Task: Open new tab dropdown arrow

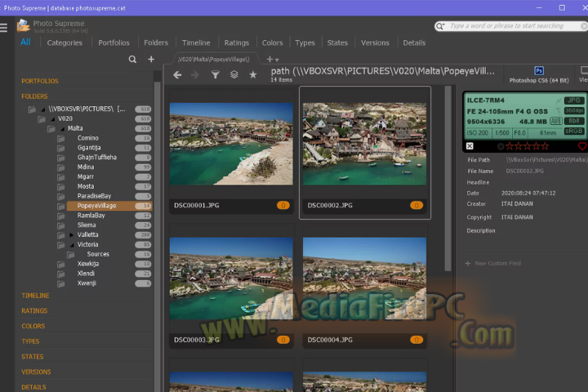Action: pos(277,60)
